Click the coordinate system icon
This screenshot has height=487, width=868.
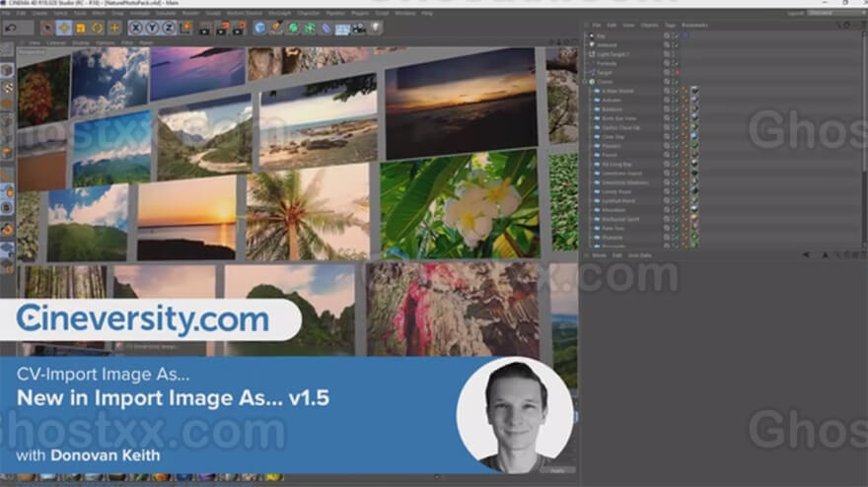pos(186,28)
